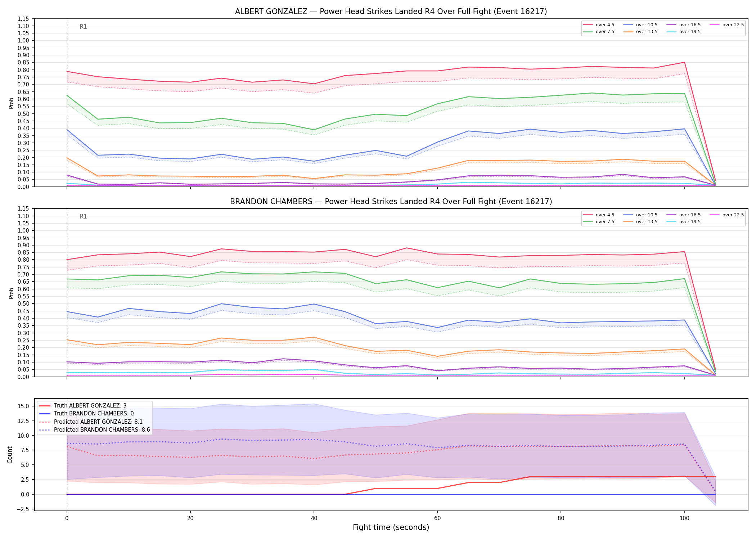Click the 10.0 tick on the count axis
The image size is (756, 540).
tap(24, 436)
